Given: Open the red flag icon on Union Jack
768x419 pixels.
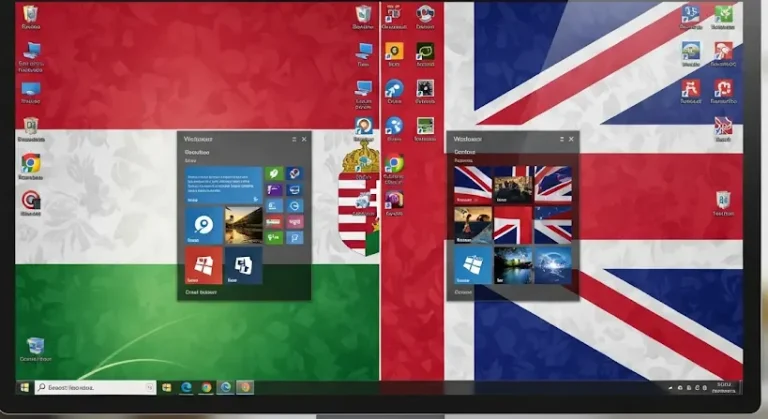Looking at the screenshot, I should 722,126.
